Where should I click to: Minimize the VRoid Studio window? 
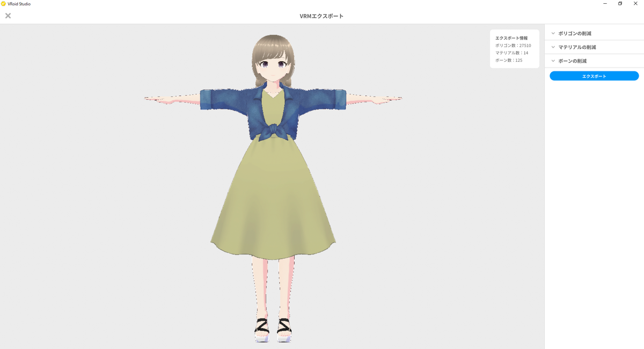[x=604, y=3]
